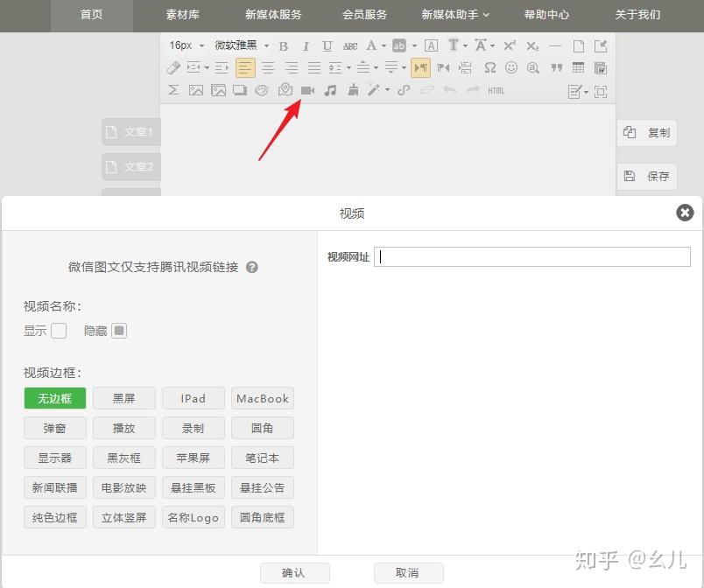Click the video camera toolbar icon

coord(307,91)
